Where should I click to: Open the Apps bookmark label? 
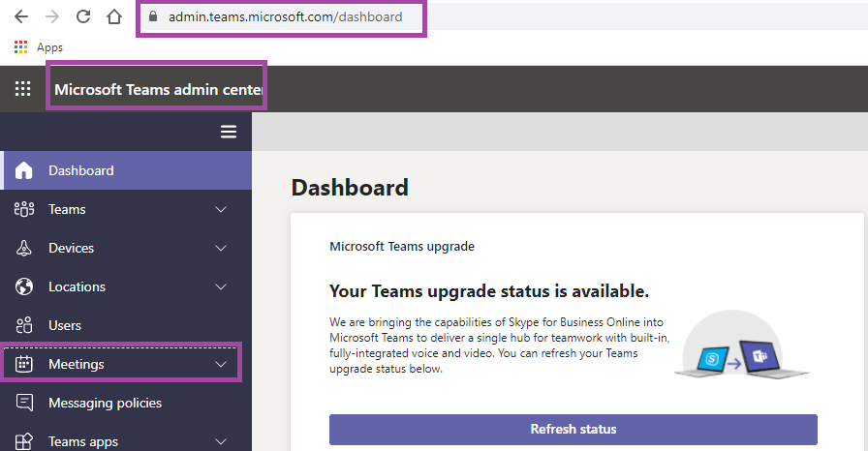[x=49, y=47]
